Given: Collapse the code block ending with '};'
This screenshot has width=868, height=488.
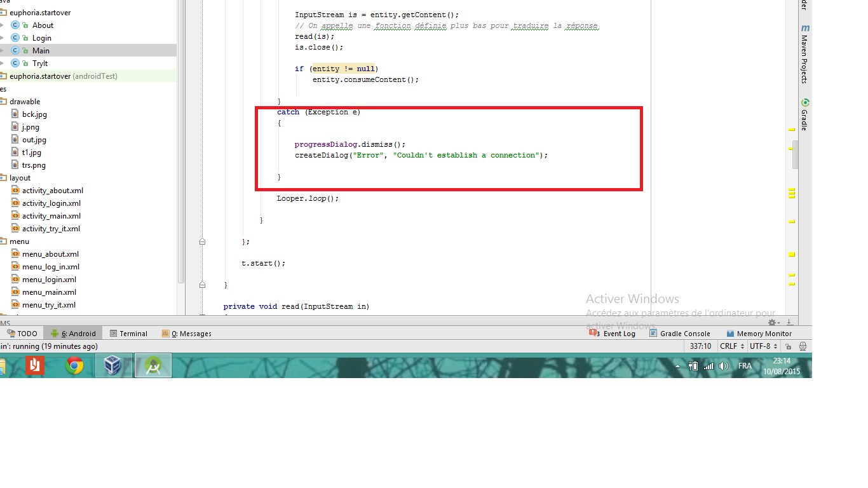Looking at the screenshot, I should click(x=202, y=241).
